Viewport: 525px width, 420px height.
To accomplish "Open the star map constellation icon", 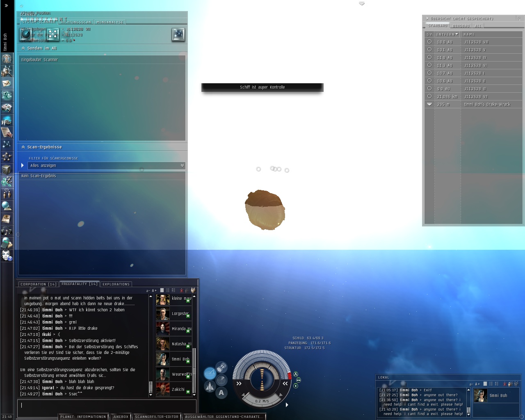I will (x=7, y=144).
